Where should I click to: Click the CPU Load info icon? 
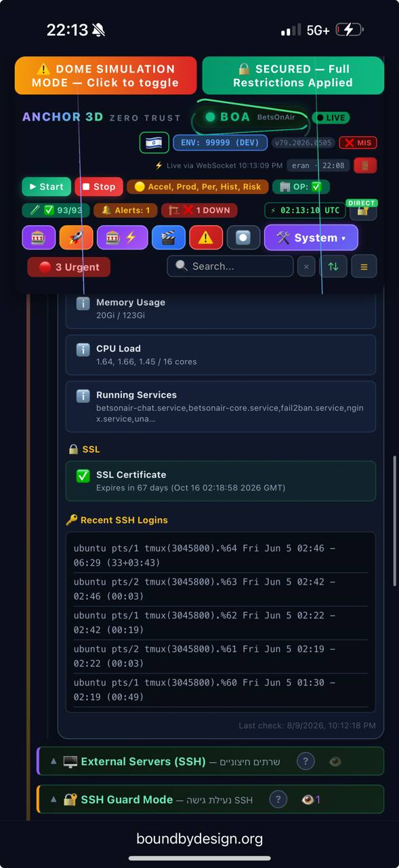pyautogui.click(x=83, y=350)
